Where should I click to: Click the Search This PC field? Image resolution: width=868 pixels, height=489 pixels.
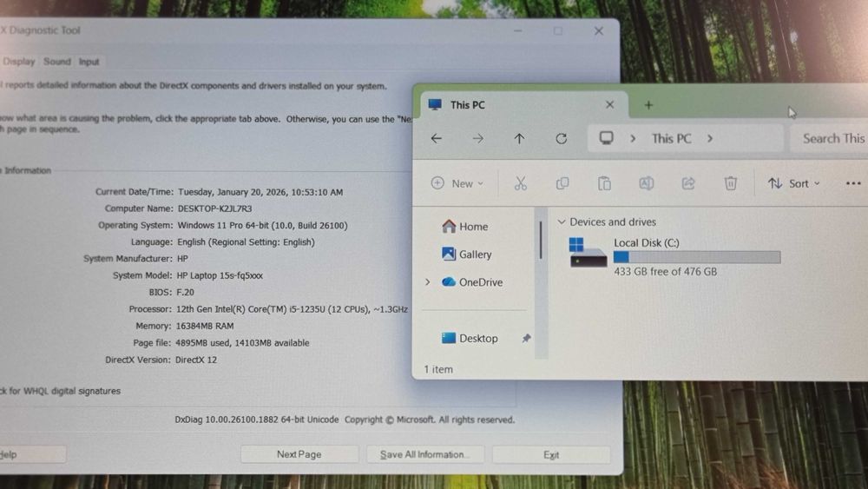point(829,138)
